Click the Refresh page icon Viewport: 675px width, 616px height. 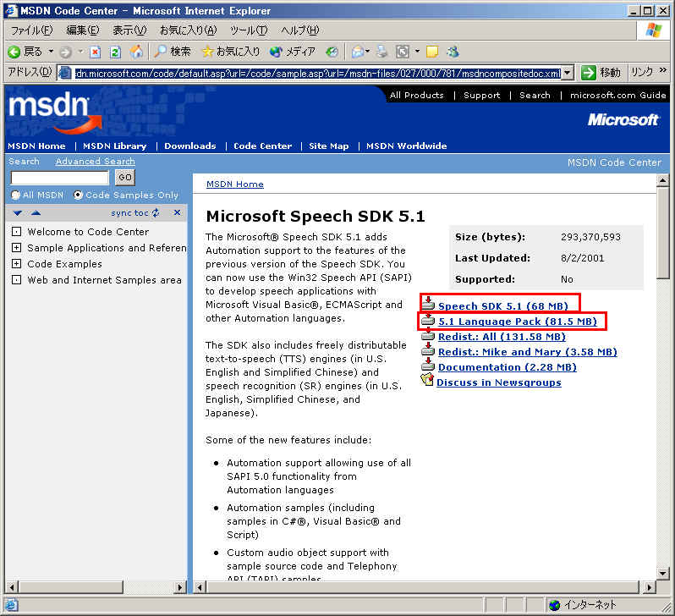[115, 52]
